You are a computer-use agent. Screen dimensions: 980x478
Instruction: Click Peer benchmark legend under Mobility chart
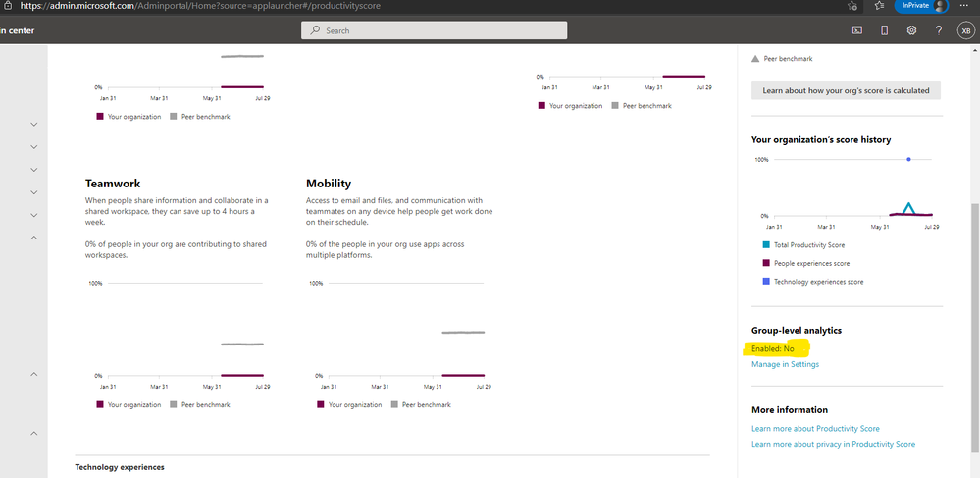pyautogui.click(x=421, y=404)
